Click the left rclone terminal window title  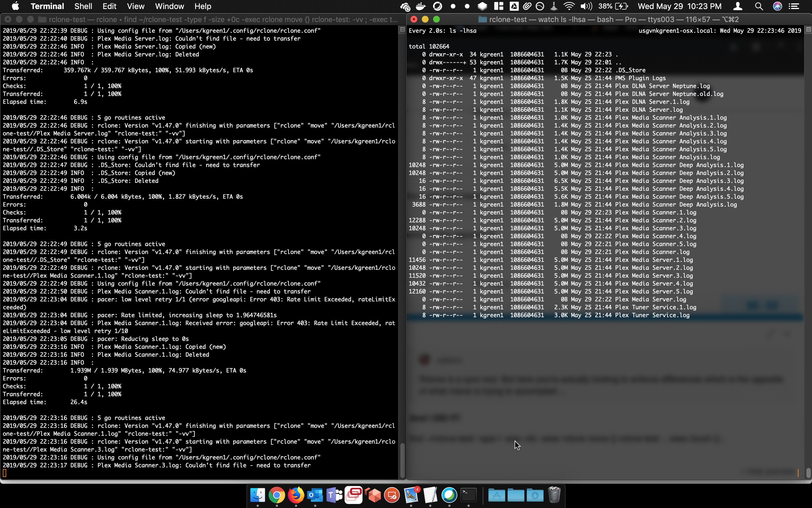tap(223, 19)
